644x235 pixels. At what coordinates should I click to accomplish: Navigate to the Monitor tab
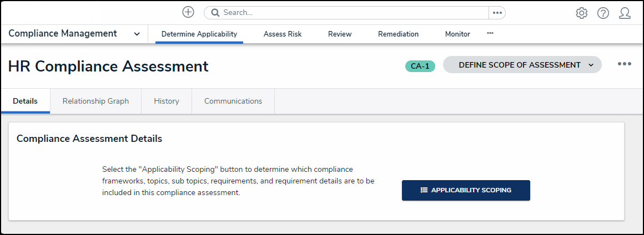[457, 34]
